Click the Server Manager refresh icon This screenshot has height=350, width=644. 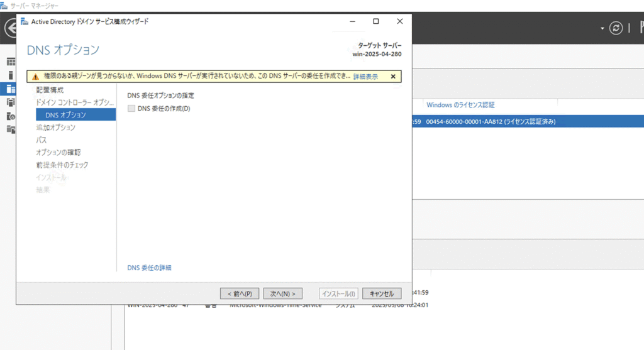(616, 28)
